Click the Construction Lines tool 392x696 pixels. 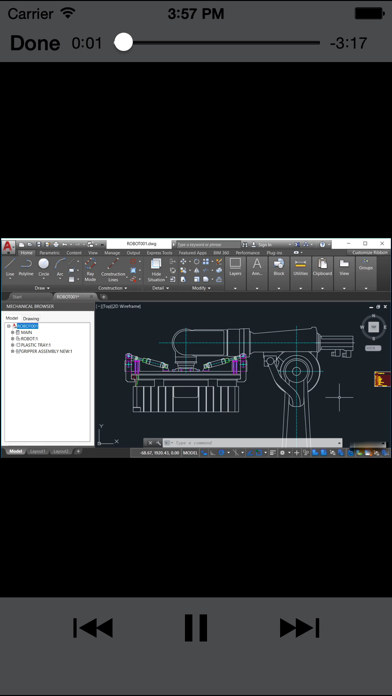tap(113, 270)
